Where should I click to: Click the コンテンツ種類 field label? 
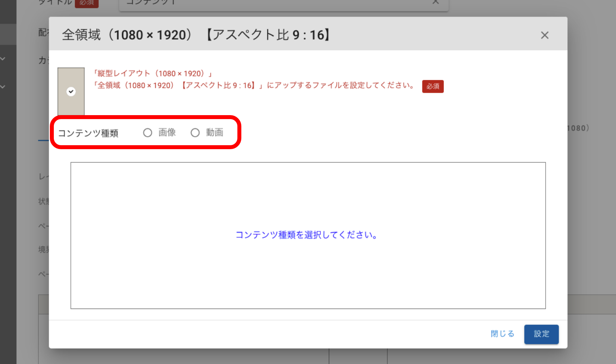coord(88,133)
